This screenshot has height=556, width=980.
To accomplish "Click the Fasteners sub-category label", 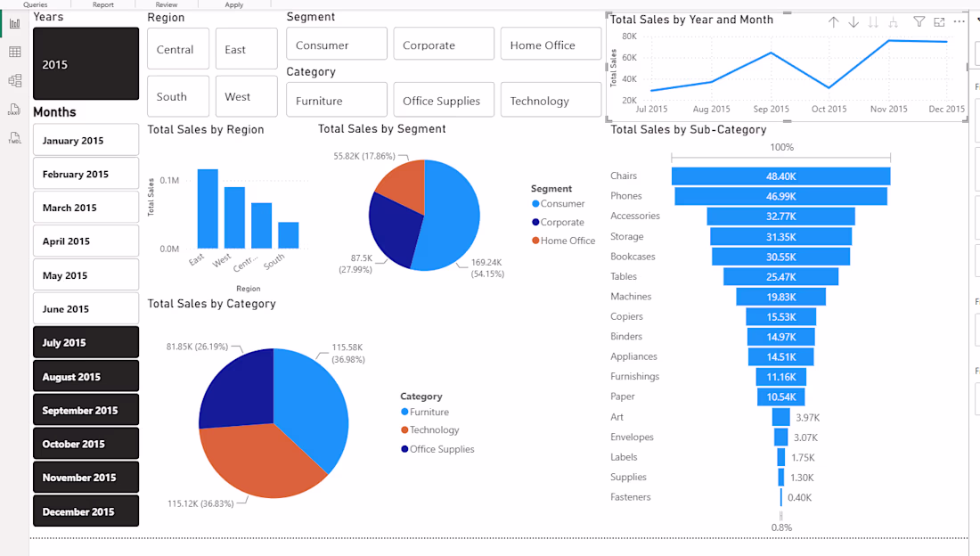I will 631,496.
